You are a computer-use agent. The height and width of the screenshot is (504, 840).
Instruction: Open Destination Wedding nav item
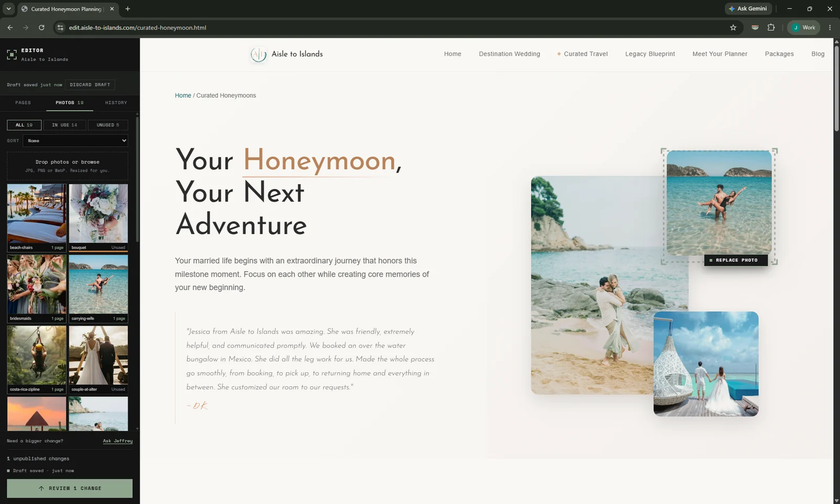click(x=509, y=54)
